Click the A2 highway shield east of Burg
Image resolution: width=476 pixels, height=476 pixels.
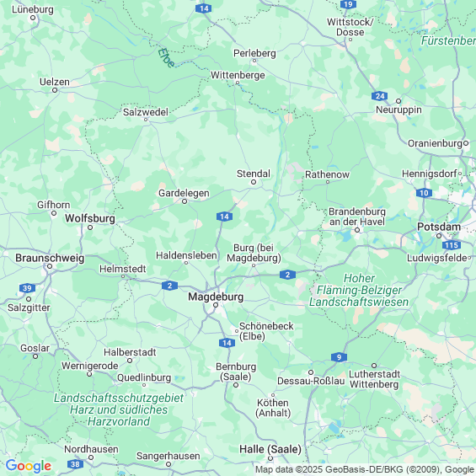tap(287, 275)
